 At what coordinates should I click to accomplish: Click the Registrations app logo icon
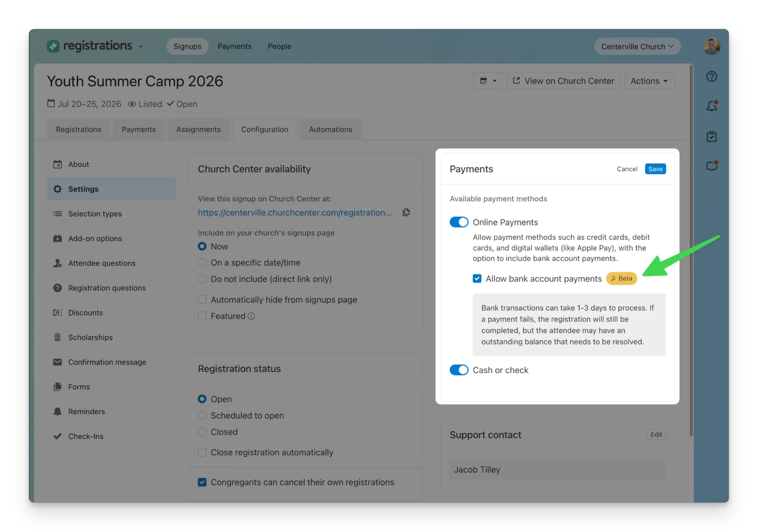(x=53, y=46)
